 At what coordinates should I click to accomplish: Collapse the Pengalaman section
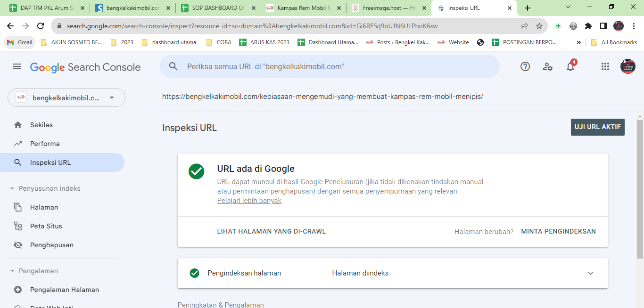tap(12, 271)
